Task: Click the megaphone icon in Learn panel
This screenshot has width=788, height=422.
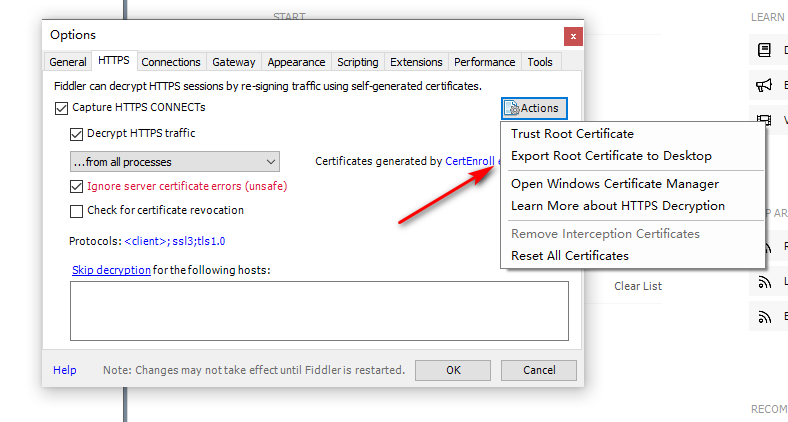Action: [x=764, y=85]
